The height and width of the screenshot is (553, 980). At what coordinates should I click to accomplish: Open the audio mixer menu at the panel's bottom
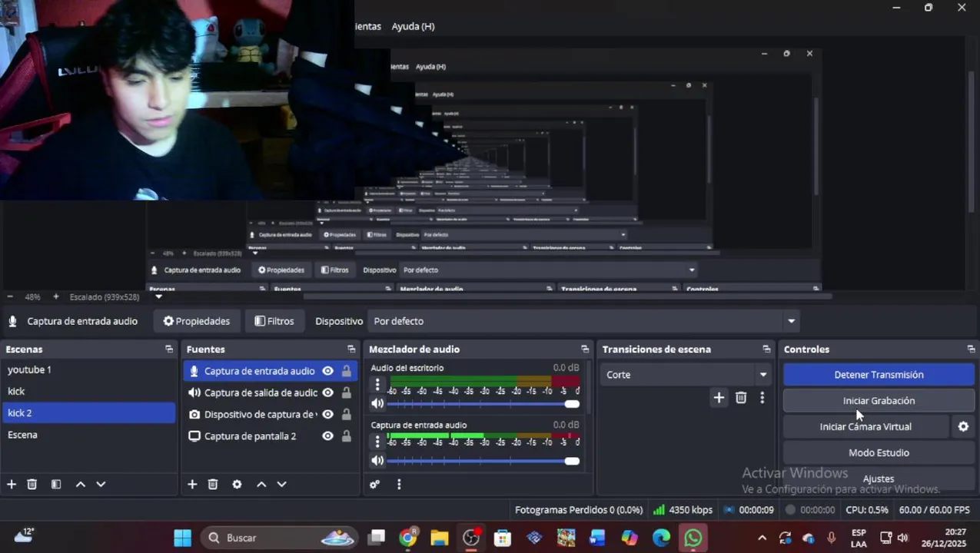399,485
